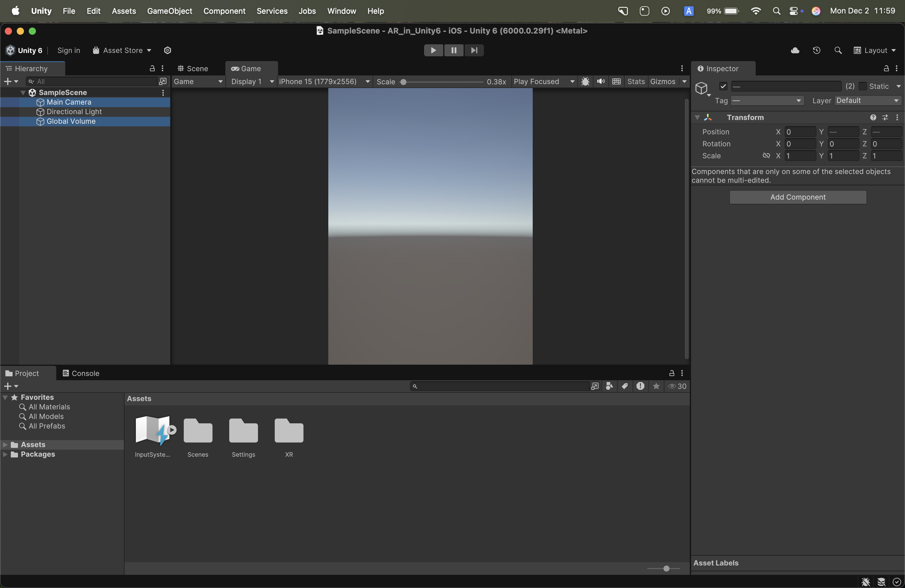Lock the Inspector panel
This screenshot has height=588, width=905.
pyautogui.click(x=886, y=69)
